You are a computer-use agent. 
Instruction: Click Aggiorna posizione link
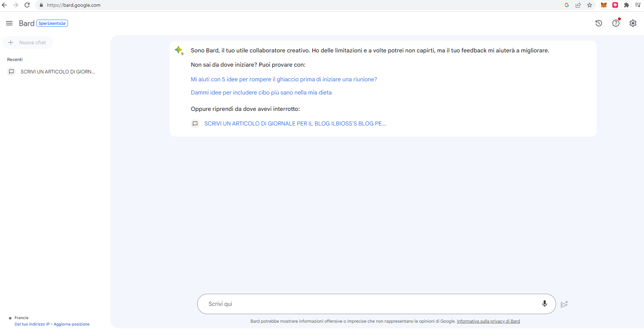(72, 324)
